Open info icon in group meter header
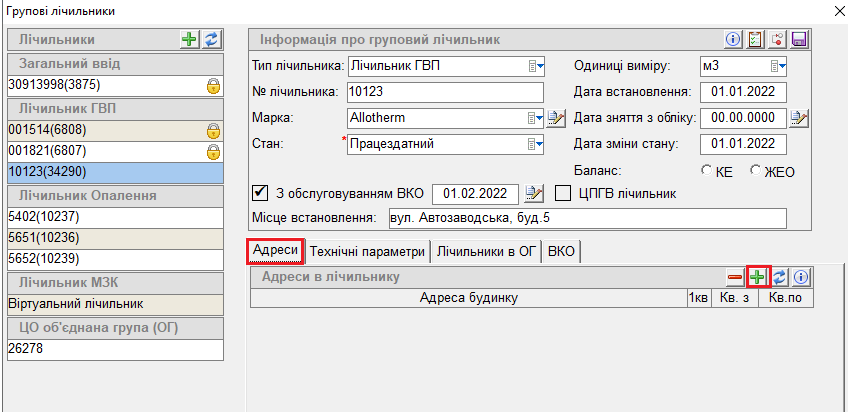This screenshot has width=848, height=413. pyautogui.click(x=733, y=39)
